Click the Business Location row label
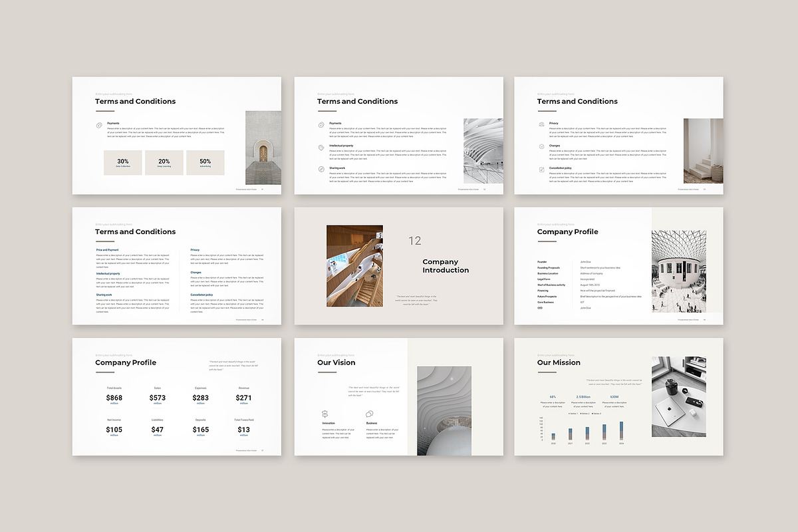This screenshot has width=798, height=532. pyautogui.click(x=548, y=273)
